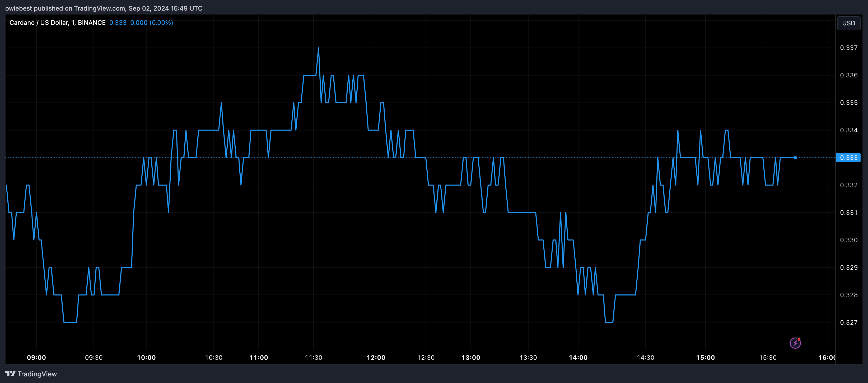This screenshot has width=868, height=383.
Task: Click the 0.000 (0.00%) change value
Action: pos(152,22)
